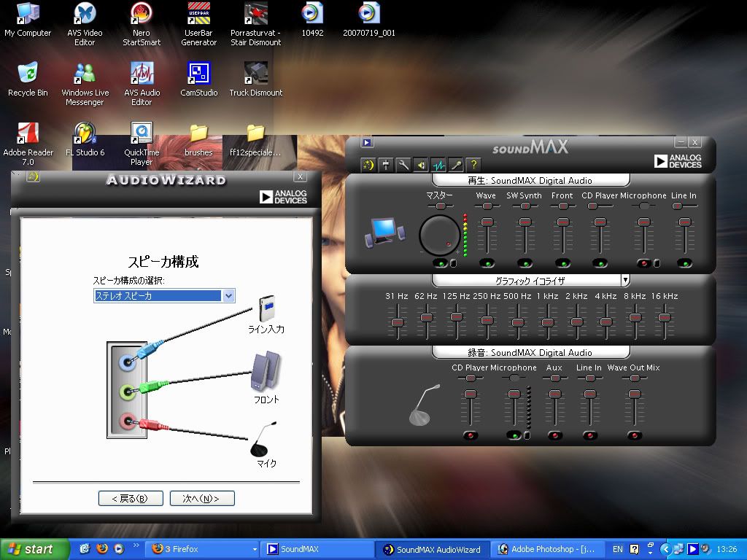Expand the Quick Launch overflow chevron
The image size is (747, 560).
136,545
